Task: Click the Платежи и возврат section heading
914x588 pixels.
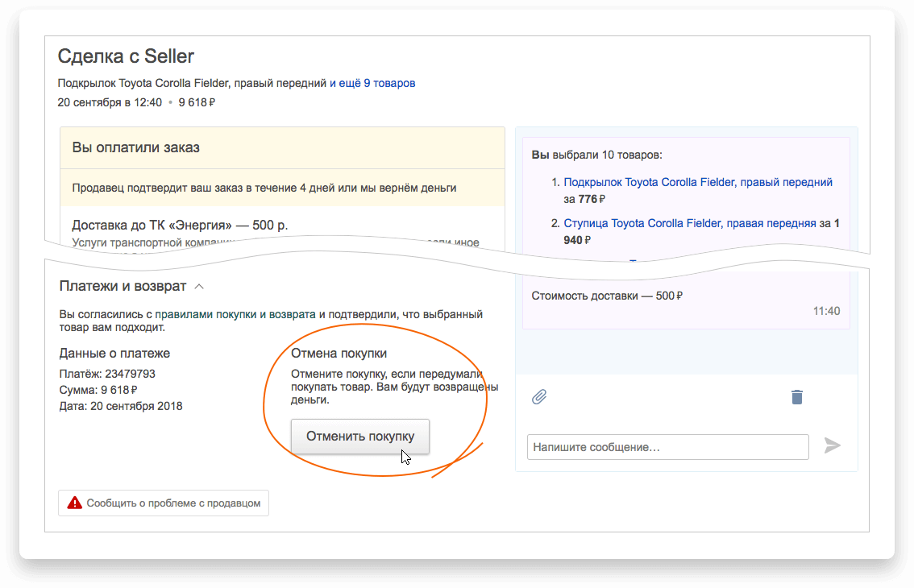Action: pos(123,286)
